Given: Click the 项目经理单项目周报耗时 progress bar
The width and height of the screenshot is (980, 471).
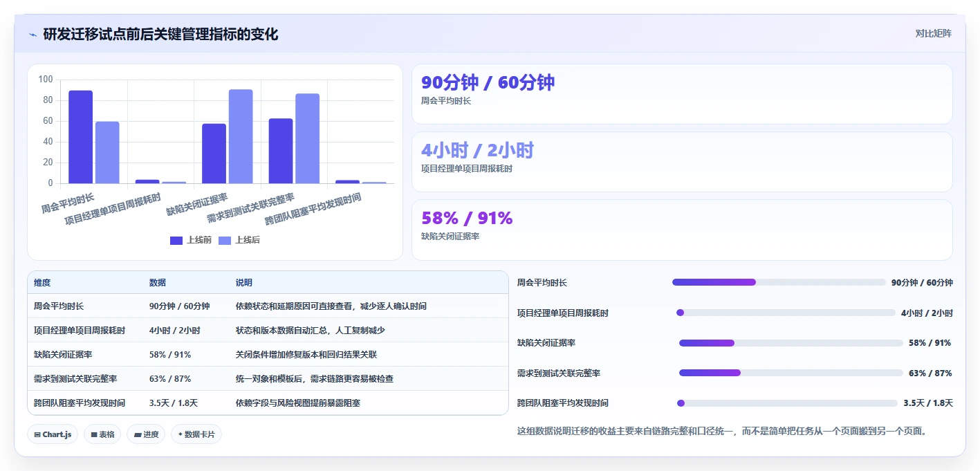Looking at the screenshot, I should click(786, 313).
